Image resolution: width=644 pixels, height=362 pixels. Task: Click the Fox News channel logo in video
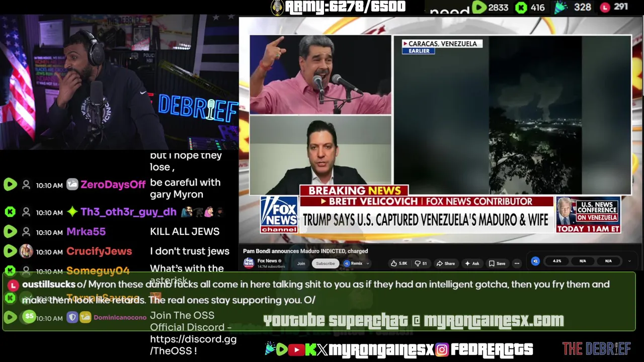pyautogui.click(x=279, y=215)
